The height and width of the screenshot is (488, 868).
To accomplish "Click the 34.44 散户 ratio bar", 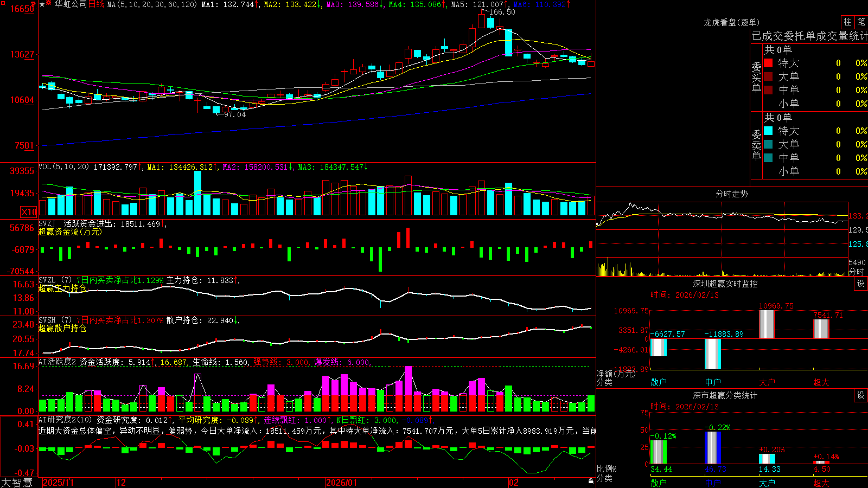I will coord(659,452).
